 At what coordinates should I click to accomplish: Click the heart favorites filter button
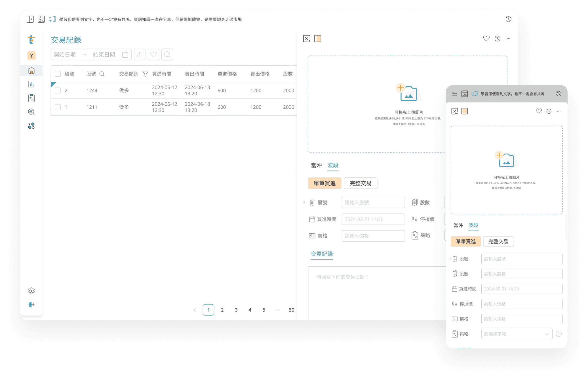(153, 55)
